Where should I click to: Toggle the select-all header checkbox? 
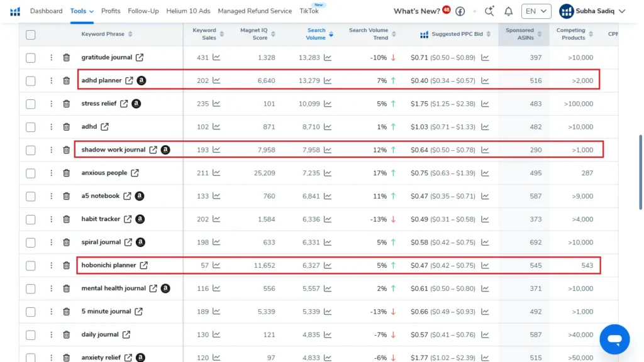point(30,35)
